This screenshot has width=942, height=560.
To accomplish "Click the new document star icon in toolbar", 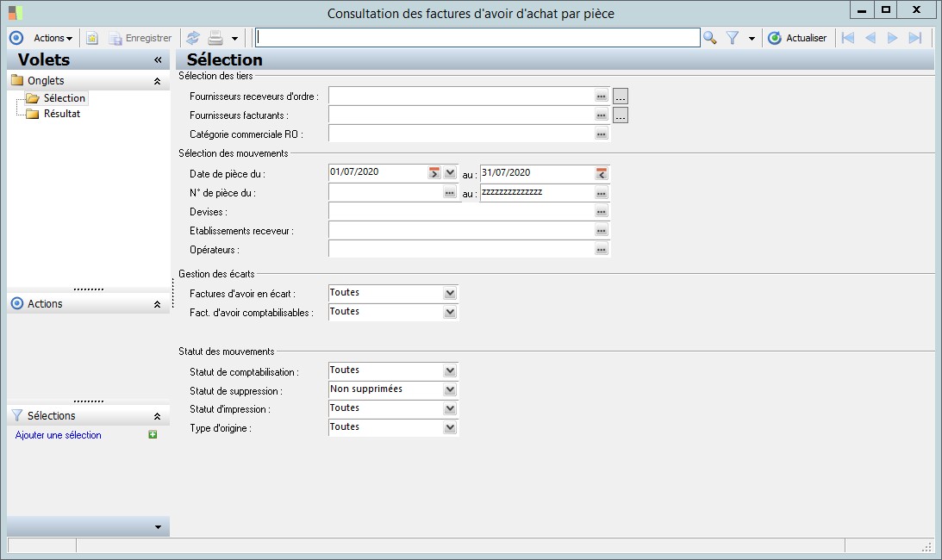I will point(92,38).
